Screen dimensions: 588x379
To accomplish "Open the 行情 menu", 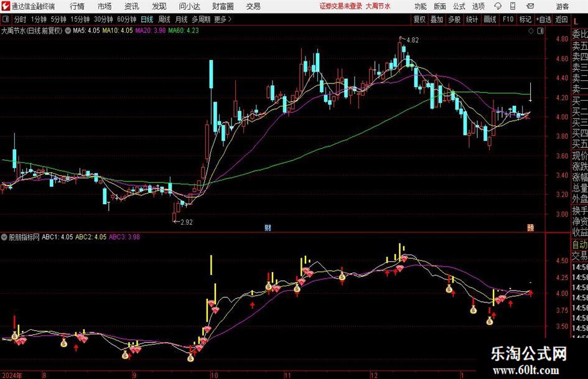I will click(x=77, y=6).
